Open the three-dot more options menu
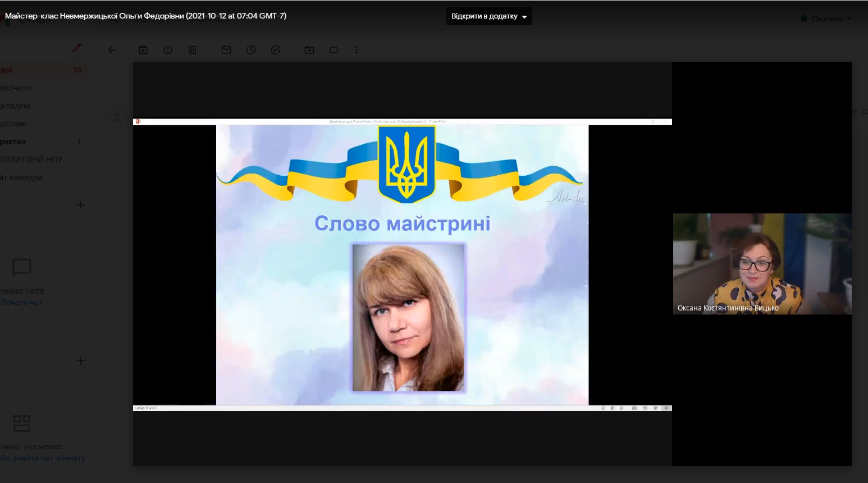The height and width of the screenshot is (483, 868). tap(357, 50)
